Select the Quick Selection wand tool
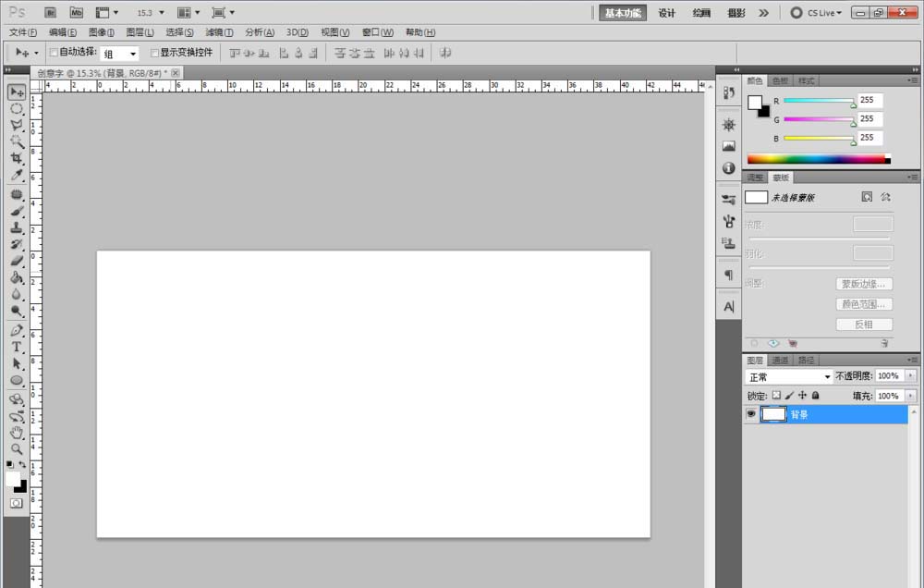This screenshot has height=588, width=924. 17,141
